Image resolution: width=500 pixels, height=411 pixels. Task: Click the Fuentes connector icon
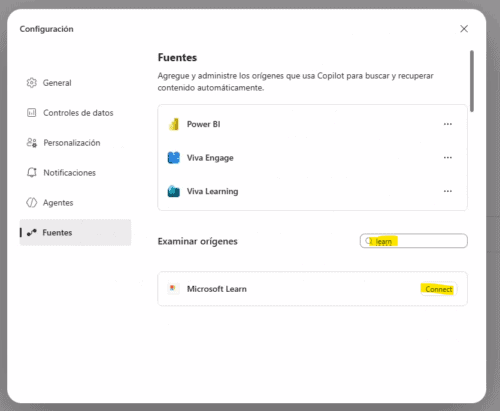[32, 233]
